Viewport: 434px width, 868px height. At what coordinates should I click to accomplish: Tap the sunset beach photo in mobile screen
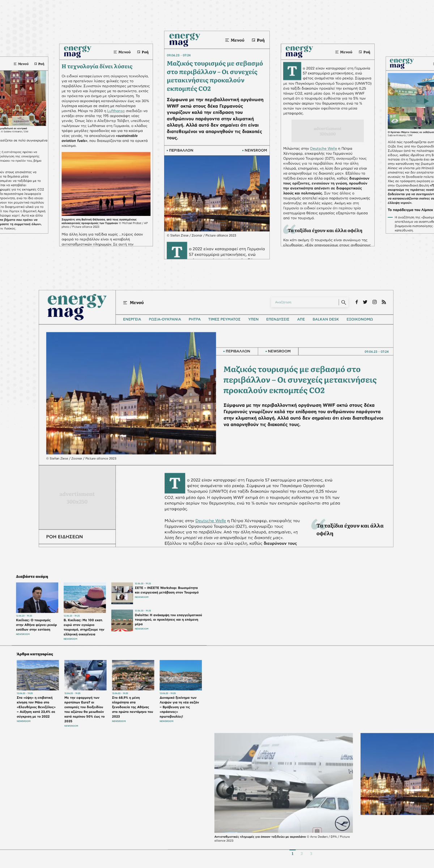[106, 184]
